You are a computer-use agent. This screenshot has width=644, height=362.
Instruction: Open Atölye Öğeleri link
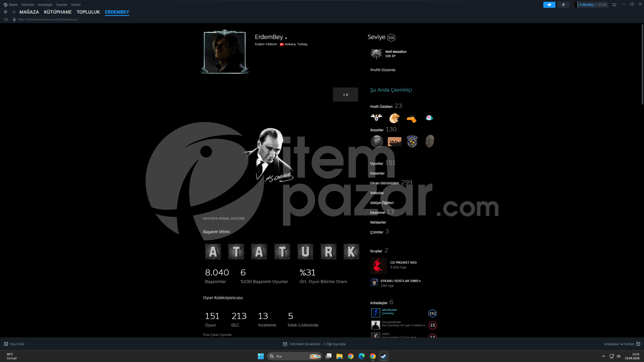(382, 203)
